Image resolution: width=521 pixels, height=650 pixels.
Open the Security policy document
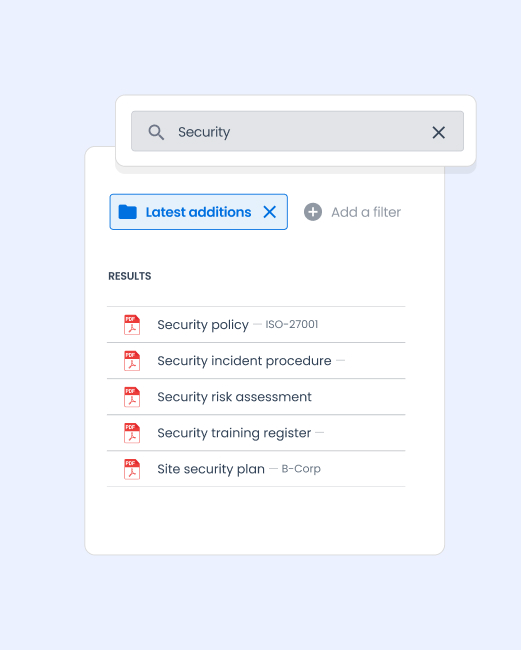(203, 325)
